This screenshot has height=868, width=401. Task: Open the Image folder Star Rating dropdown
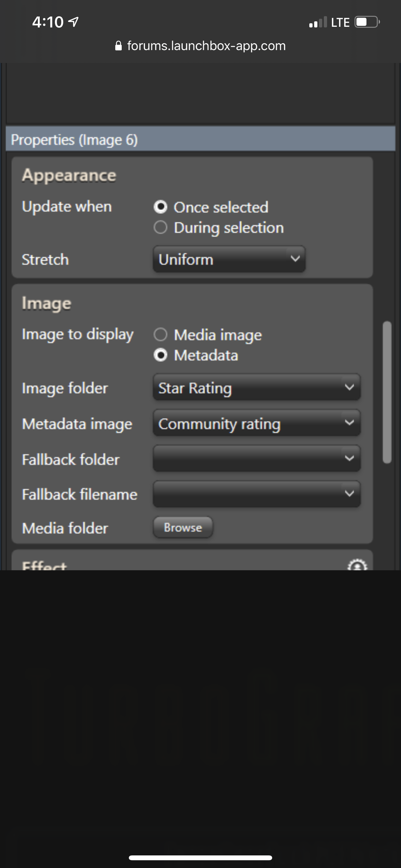click(257, 387)
